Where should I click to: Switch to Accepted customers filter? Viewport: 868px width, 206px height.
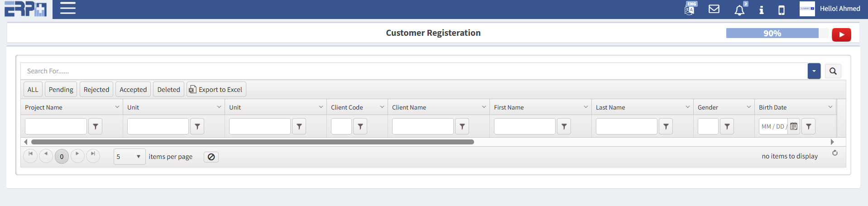coord(133,90)
